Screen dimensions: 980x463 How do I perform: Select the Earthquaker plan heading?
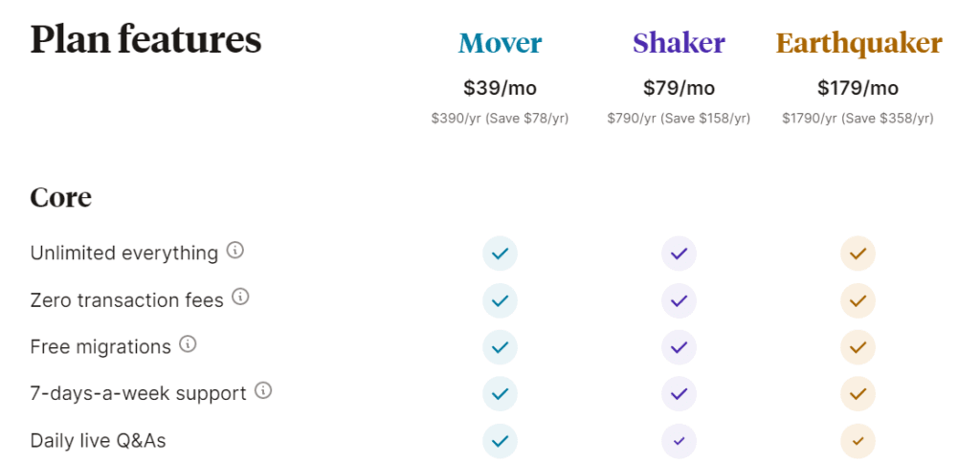coord(858,43)
